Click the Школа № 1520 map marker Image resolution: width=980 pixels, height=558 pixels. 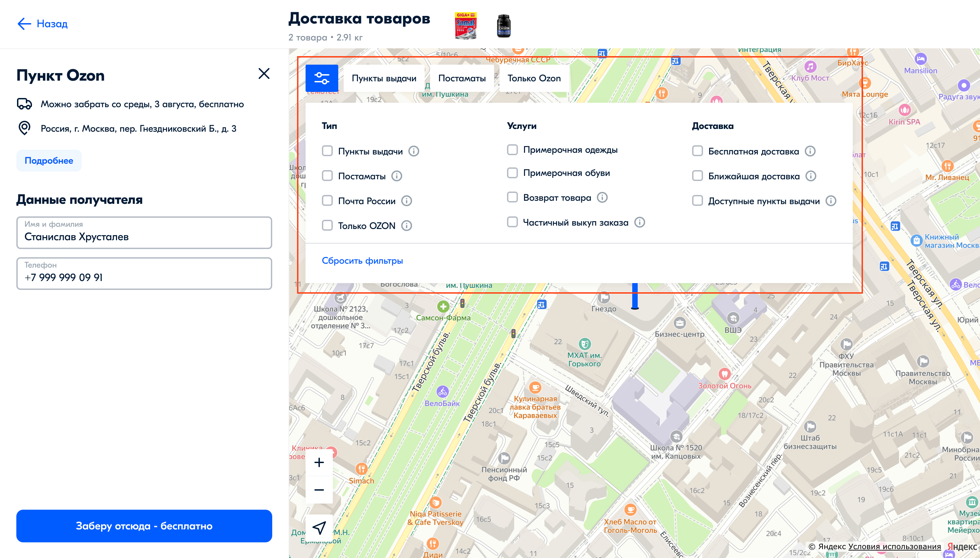(676, 436)
